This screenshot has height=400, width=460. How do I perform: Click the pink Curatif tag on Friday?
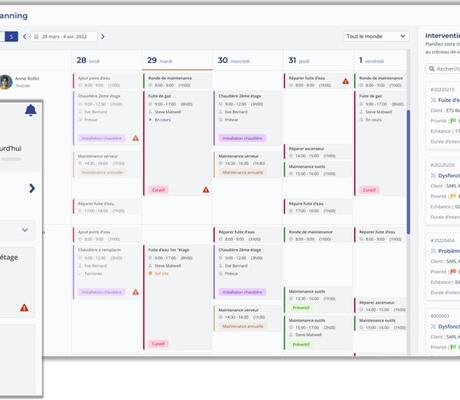369,190
